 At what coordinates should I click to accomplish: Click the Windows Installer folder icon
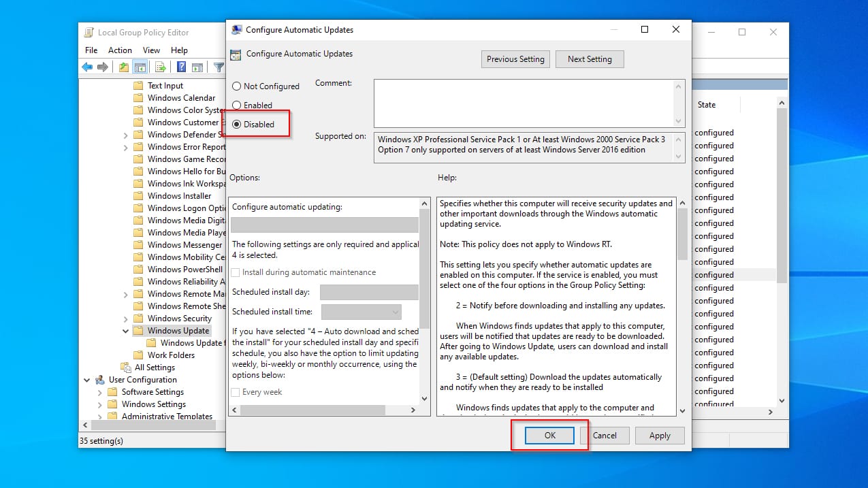[138, 196]
